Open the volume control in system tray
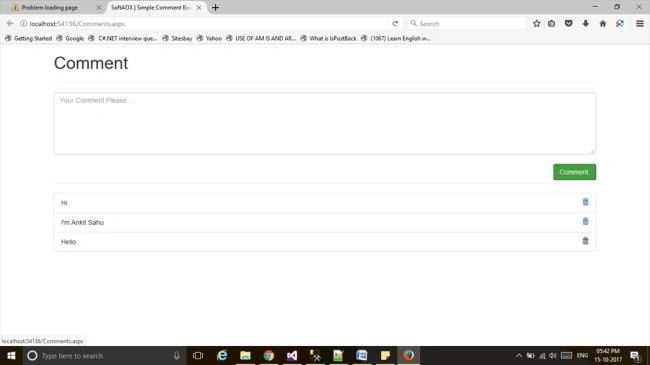Viewport: 650px width, 365px height. pos(553,355)
